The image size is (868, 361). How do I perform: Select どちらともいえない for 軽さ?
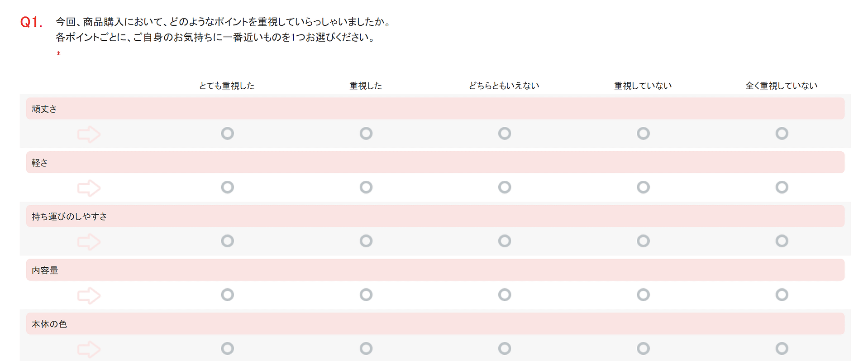pyautogui.click(x=505, y=188)
